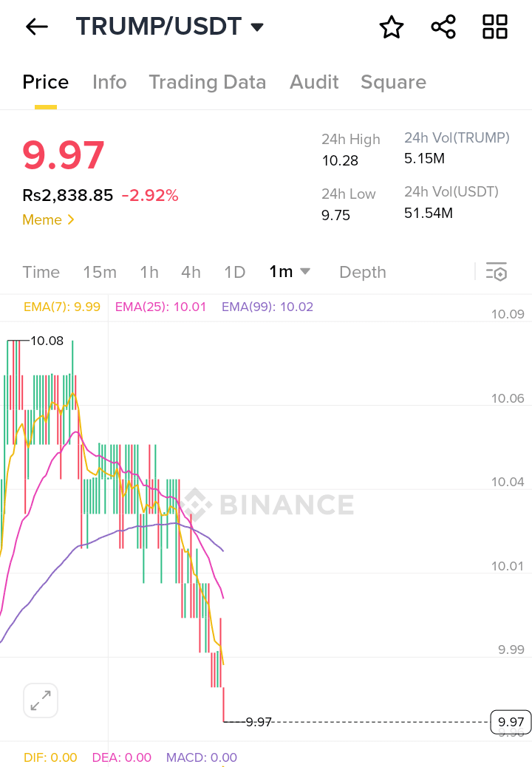The height and width of the screenshot is (767, 532).
Task: Go back using the arrow icon
Action: tap(37, 27)
